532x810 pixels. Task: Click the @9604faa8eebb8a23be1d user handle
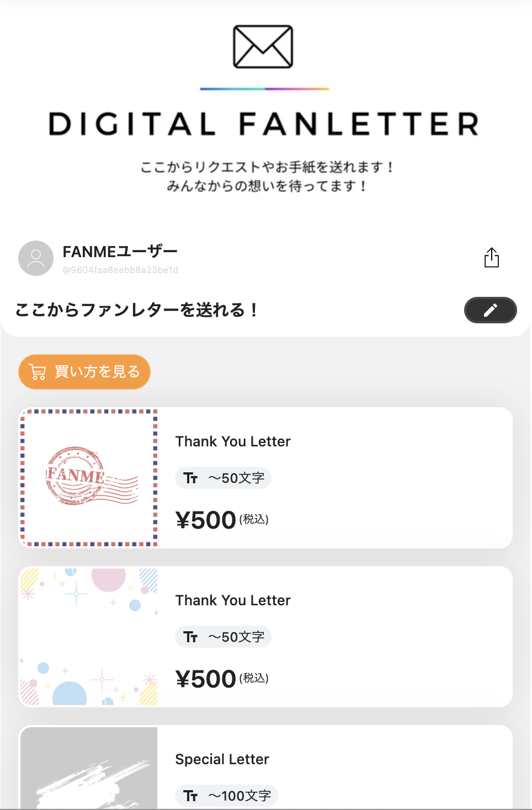click(x=120, y=270)
